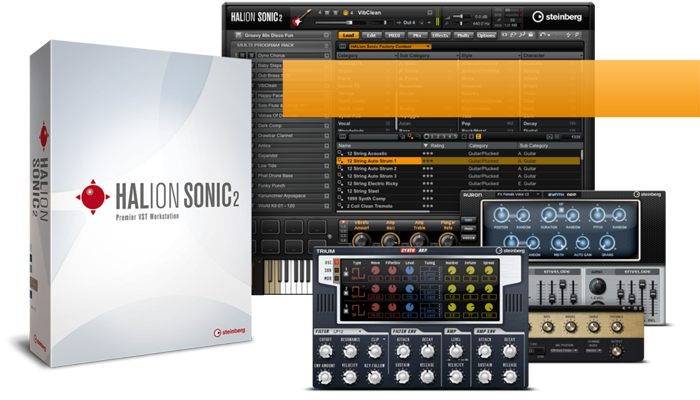Image resolution: width=700 pixels, height=400 pixels.
Task: Click the results search text field
Action: click(373, 137)
